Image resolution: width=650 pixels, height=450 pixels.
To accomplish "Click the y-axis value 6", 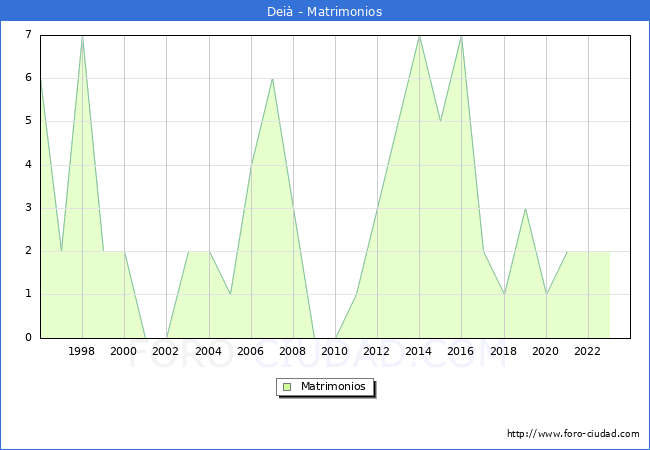I will pos(28,77).
